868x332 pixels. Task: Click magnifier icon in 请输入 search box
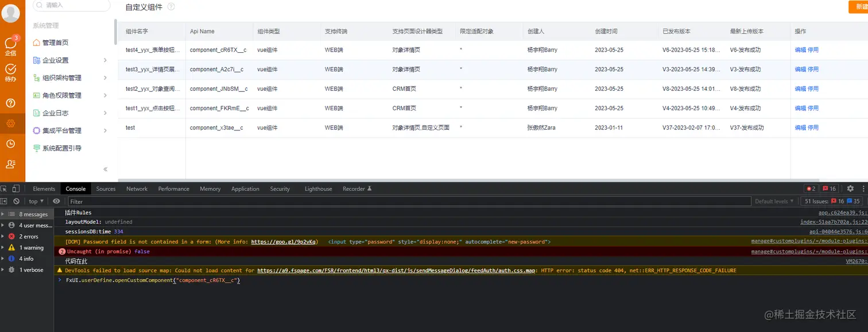click(x=39, y=5)
